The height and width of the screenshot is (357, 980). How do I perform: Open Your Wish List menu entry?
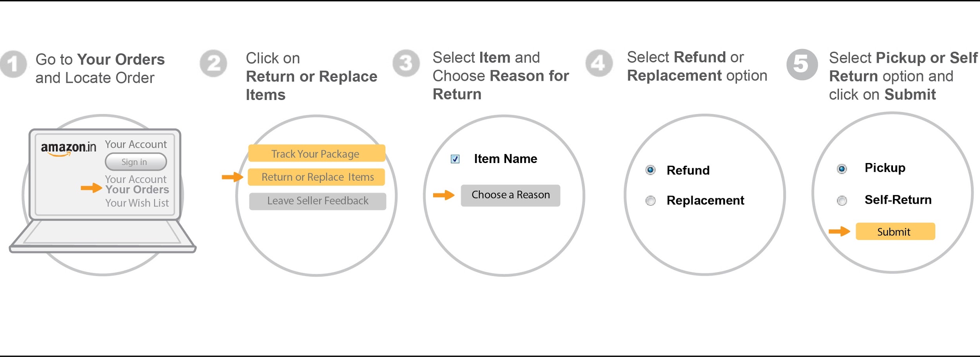(137, 203)
